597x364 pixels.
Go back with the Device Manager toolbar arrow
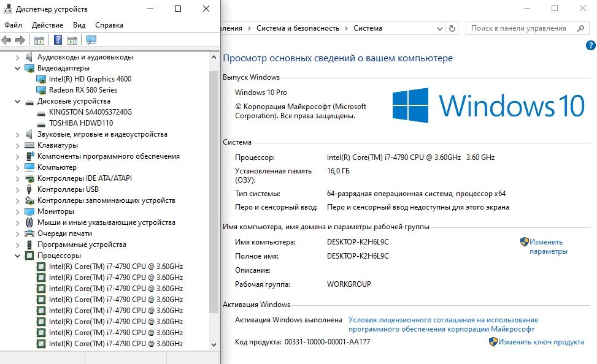pyautogui.click(x=6, y=40)
